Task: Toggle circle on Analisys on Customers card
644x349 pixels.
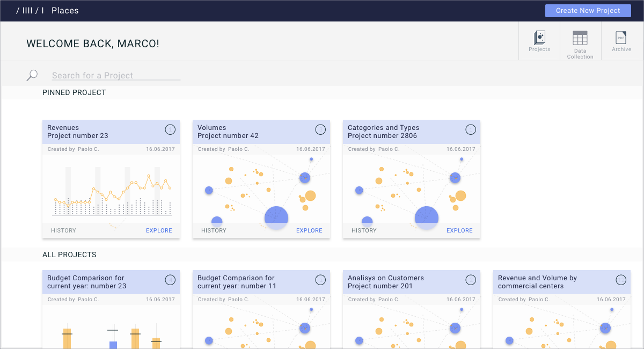Action: (471, 280)
